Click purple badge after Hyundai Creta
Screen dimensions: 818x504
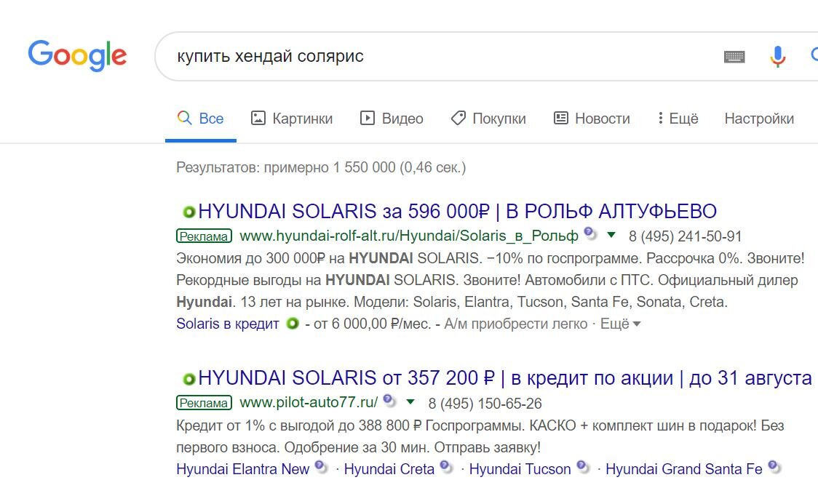(446, 467)
